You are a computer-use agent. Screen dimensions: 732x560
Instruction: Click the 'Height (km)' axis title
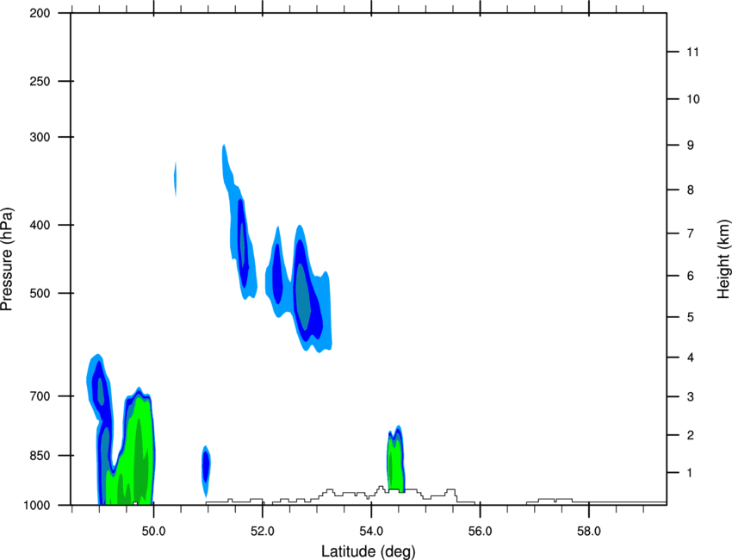tap(723, 259)
